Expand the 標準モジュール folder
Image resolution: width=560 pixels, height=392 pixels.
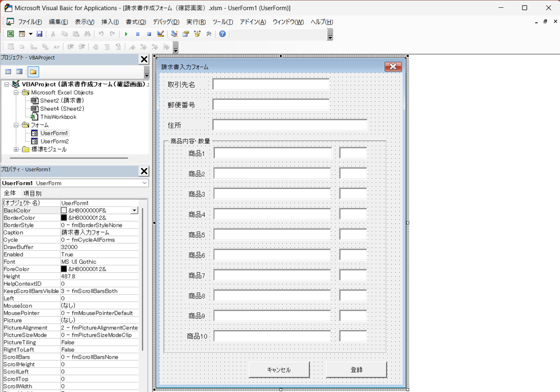(16, 150)
